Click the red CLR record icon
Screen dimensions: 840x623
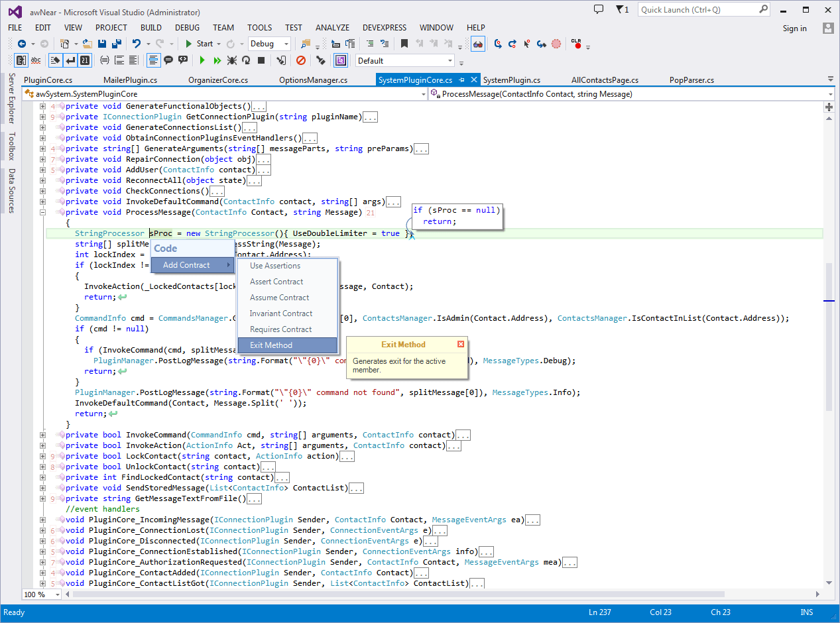[576, 44]
